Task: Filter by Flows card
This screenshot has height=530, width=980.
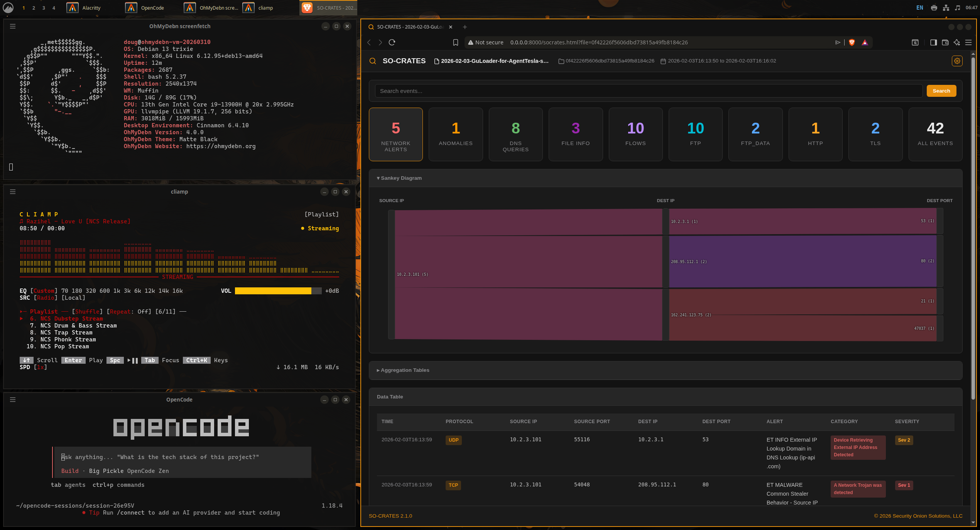Action: pos(635,134)
